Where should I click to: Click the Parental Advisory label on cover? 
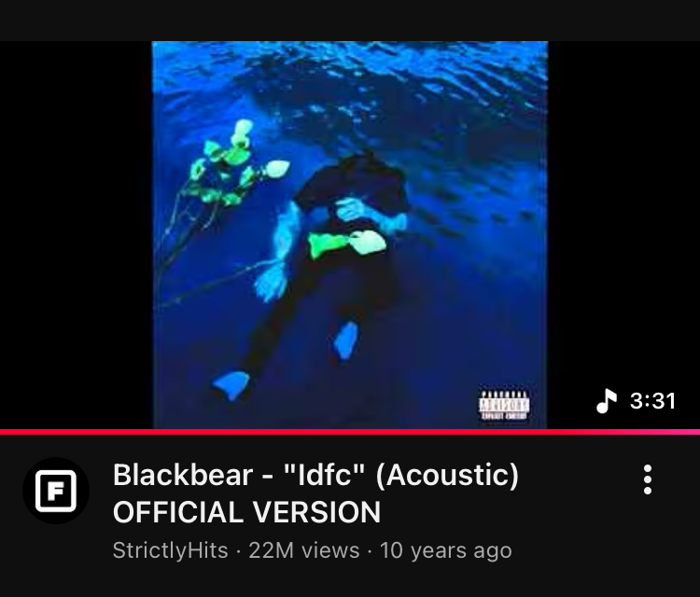[x=504, y=405]
